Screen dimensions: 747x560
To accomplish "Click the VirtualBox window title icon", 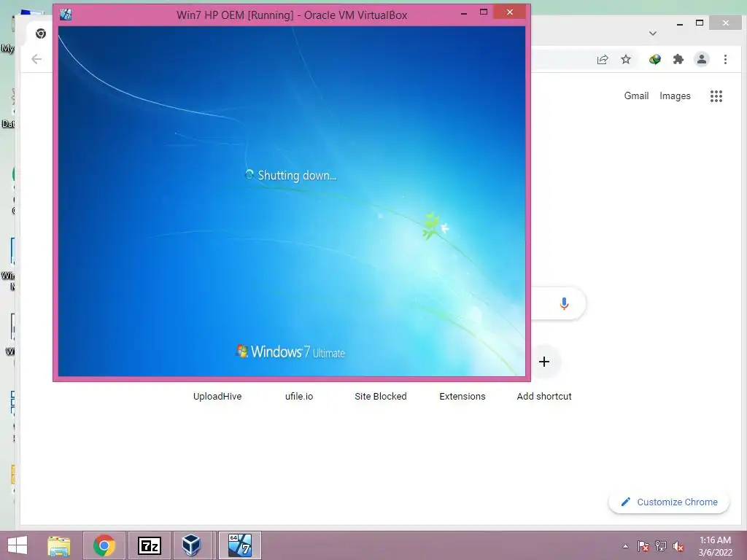I will [66, 15].
